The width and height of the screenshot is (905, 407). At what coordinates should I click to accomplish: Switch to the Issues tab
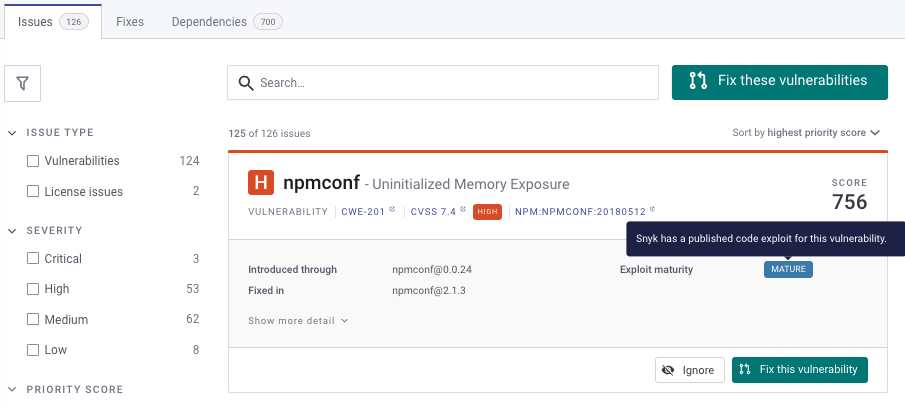click(53, 22)
